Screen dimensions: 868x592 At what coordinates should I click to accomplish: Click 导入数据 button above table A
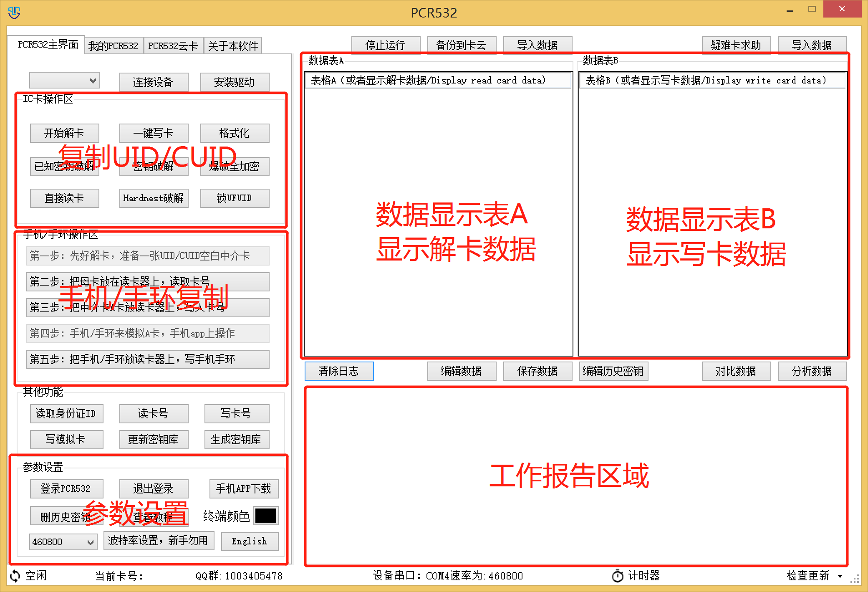(537, 45)
